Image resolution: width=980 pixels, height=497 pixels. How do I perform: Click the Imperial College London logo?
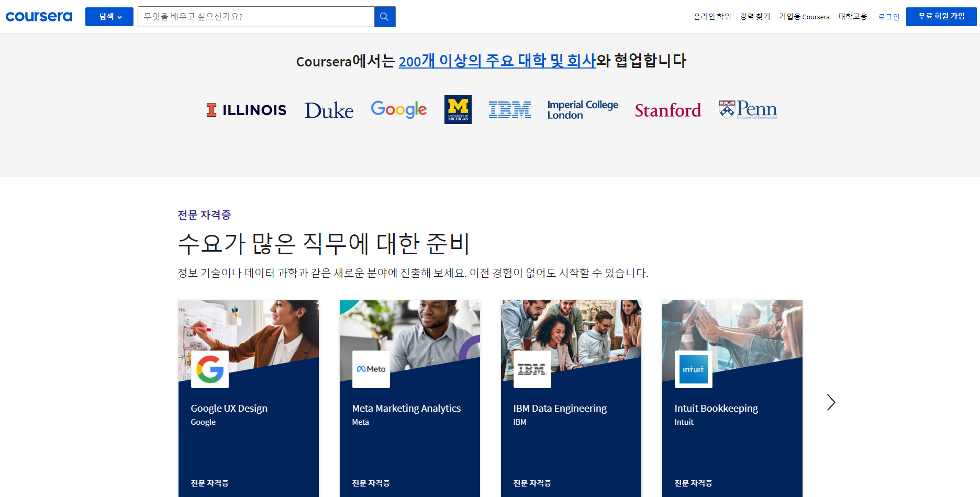point(583,110)
